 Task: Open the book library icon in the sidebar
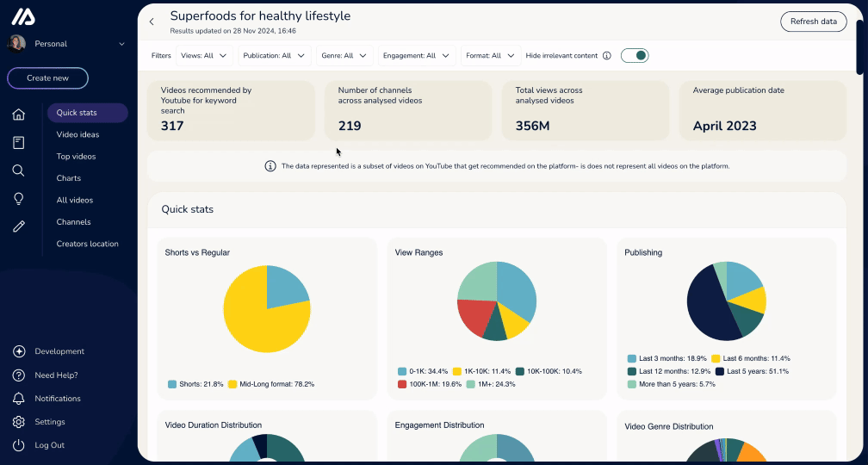coord(19,143)
